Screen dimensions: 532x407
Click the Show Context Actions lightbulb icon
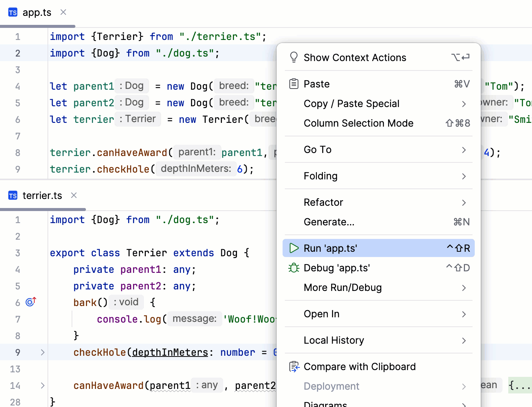[294, 57]
